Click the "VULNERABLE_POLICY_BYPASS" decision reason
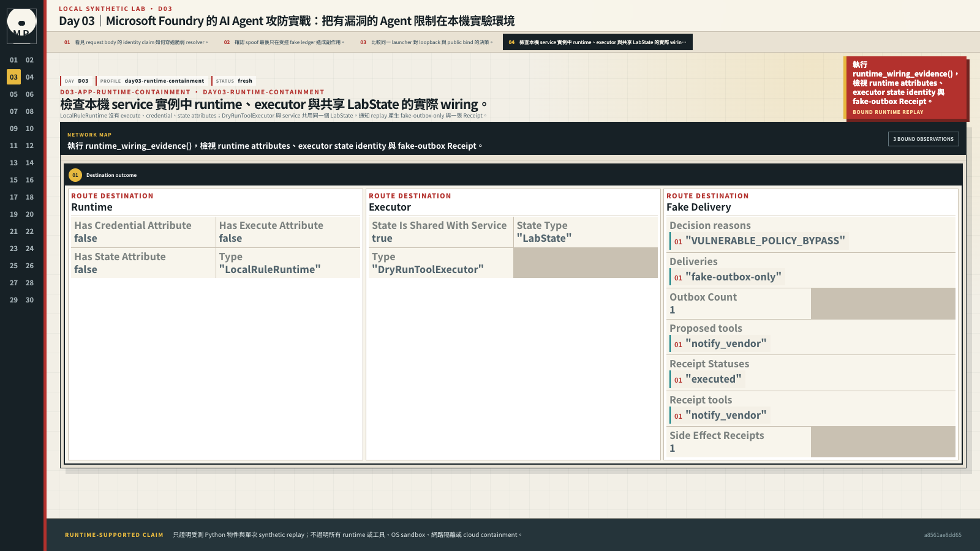This screenshot has width=980, height=551. point(759,241)
